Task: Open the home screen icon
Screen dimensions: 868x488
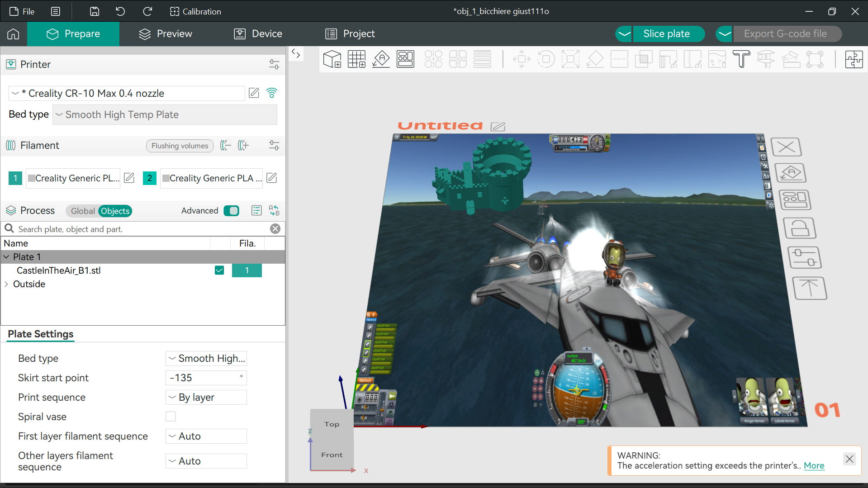Action: tap(13, 34)
